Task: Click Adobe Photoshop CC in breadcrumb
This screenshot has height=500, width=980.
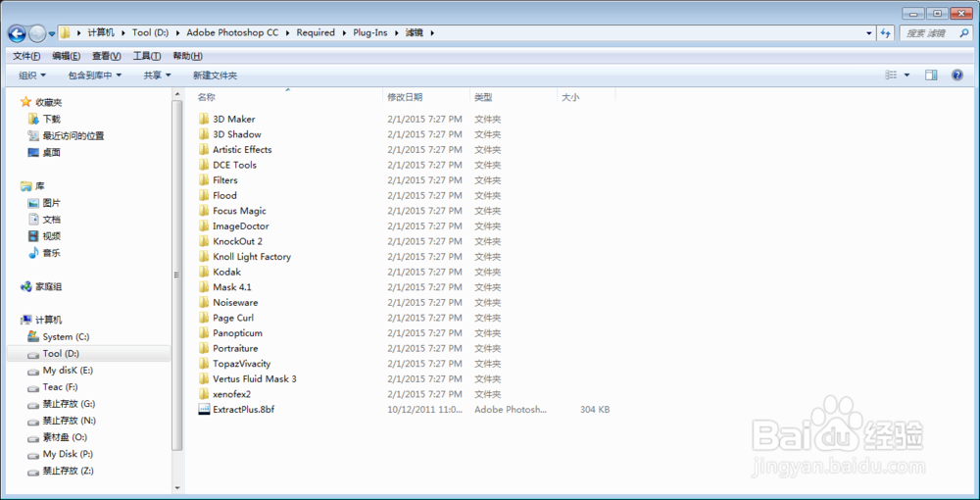Action: [232, 32]
